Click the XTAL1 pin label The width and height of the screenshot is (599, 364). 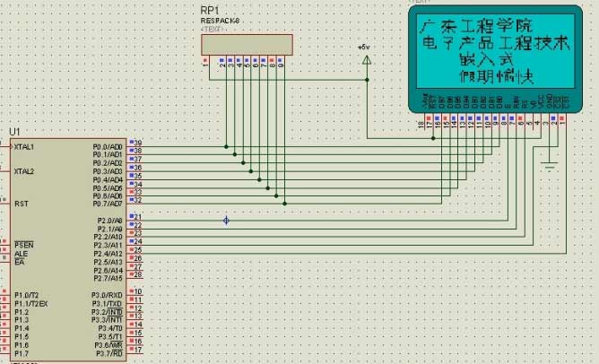[24, 147]
